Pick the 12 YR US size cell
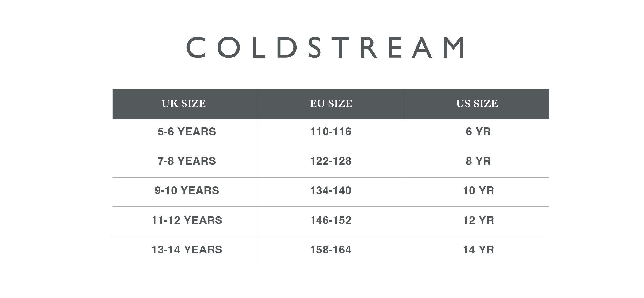Image resolution: width=644 pixels, height=298 pixels. 478,220
